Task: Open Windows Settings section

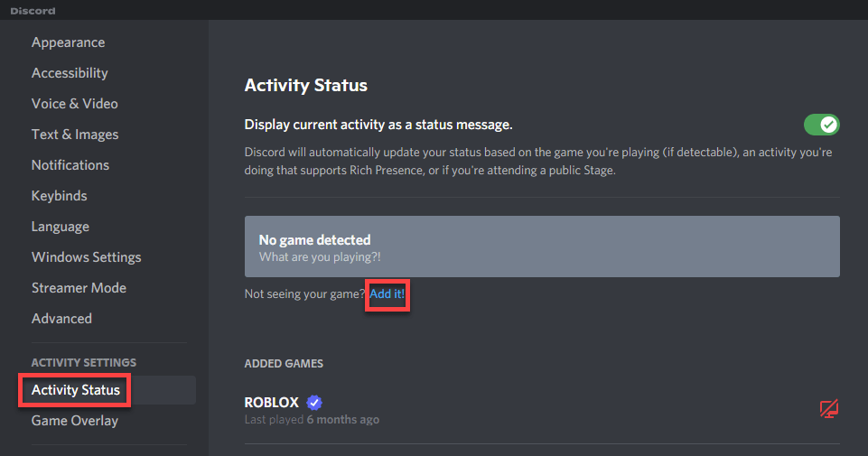Action: click(86, 257)
